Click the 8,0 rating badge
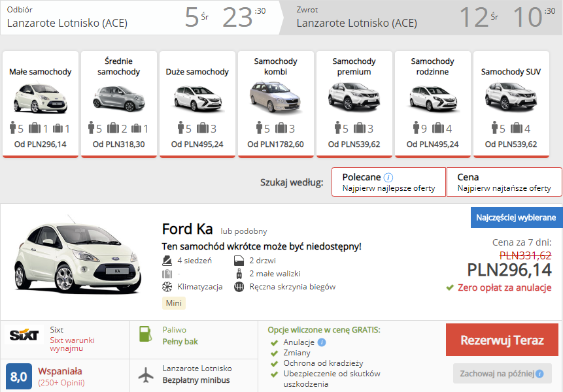 (x=19, y=377)
